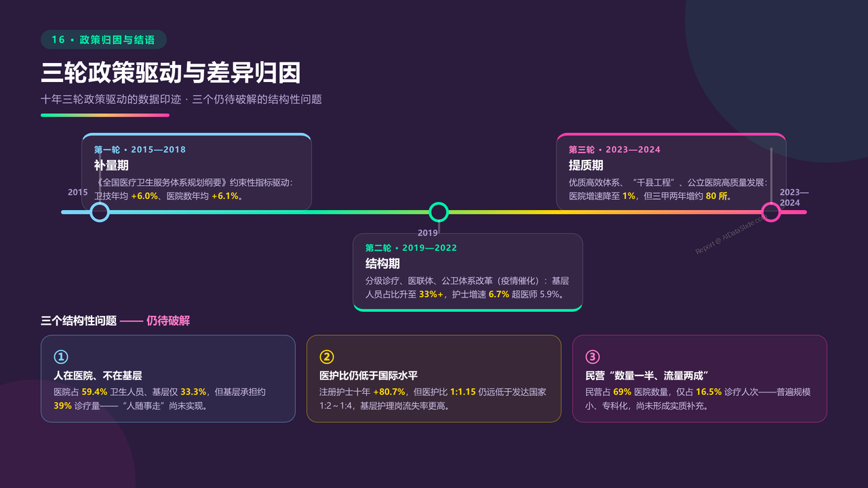Click the subtitle starting '十年三轮政策驱动的数据印迹'

tap(181, 99)
